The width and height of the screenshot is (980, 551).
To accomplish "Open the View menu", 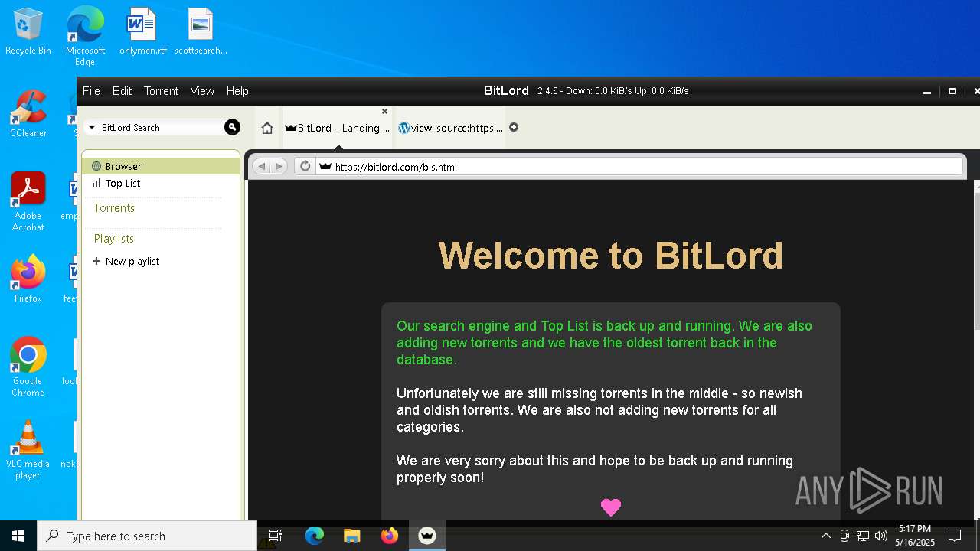I will tap(202, 90).
